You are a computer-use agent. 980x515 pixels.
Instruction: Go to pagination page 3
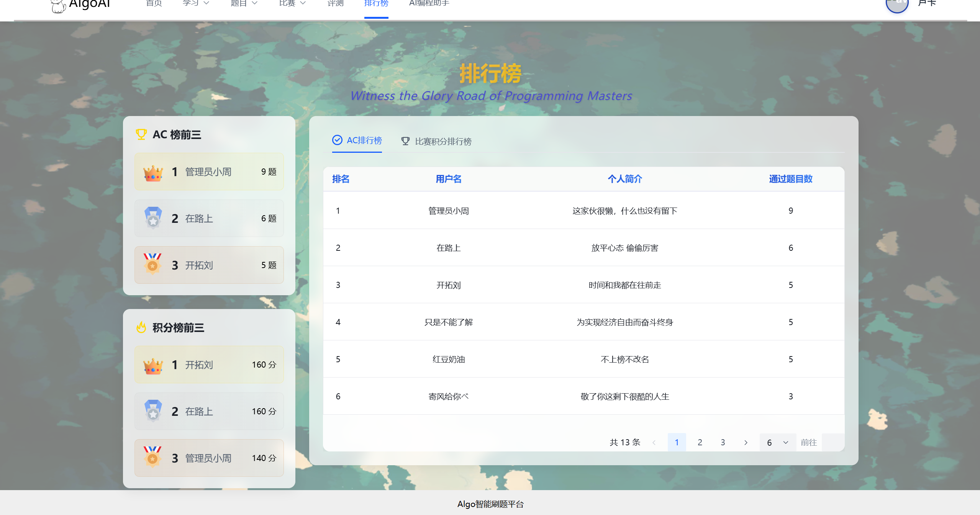723,442
